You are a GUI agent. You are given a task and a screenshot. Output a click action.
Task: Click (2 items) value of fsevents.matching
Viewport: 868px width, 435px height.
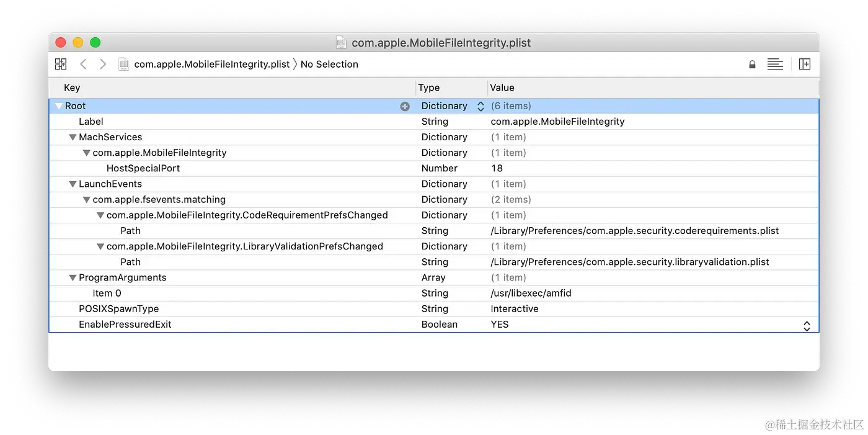click(511, 200)
